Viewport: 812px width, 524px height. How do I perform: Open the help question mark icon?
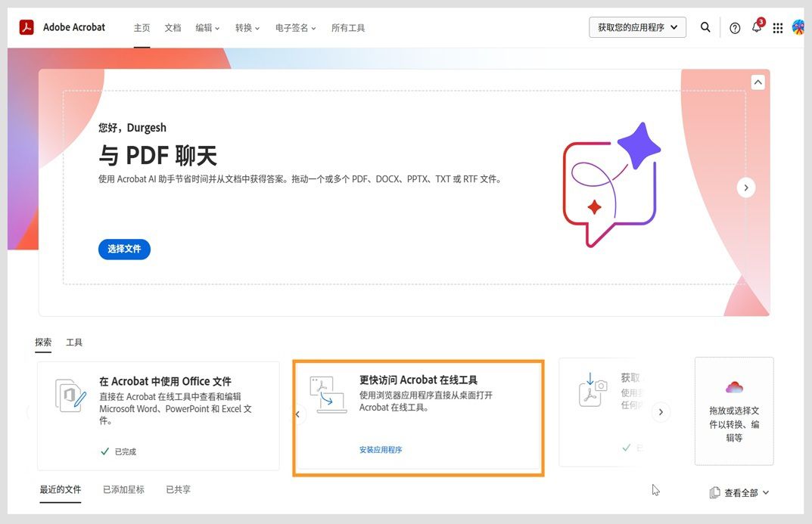tap(734, 27)
